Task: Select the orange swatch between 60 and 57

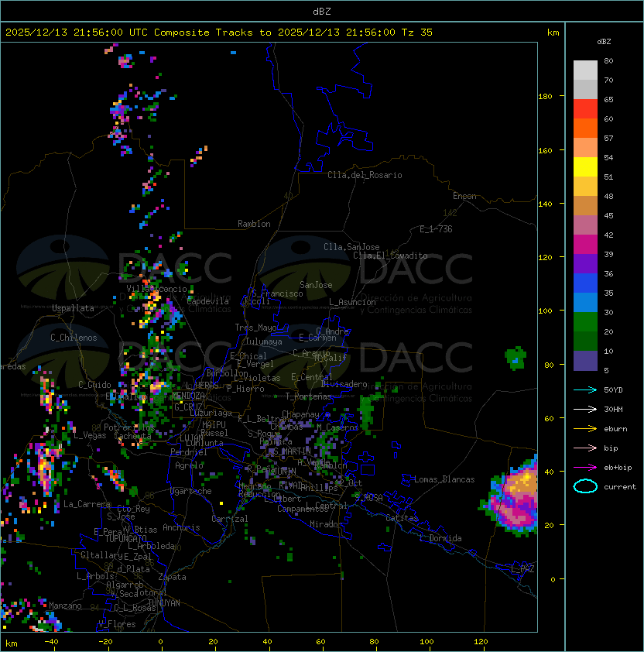Action: 585,128
